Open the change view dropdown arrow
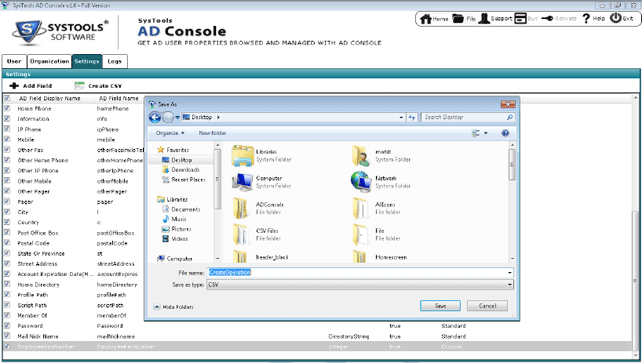 coord(486,133)
